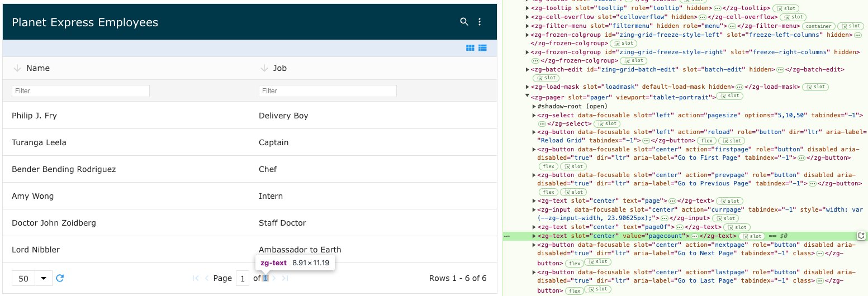Select the Chef job cell
Viewport: 868px width, 296px height.
point(373,169)
